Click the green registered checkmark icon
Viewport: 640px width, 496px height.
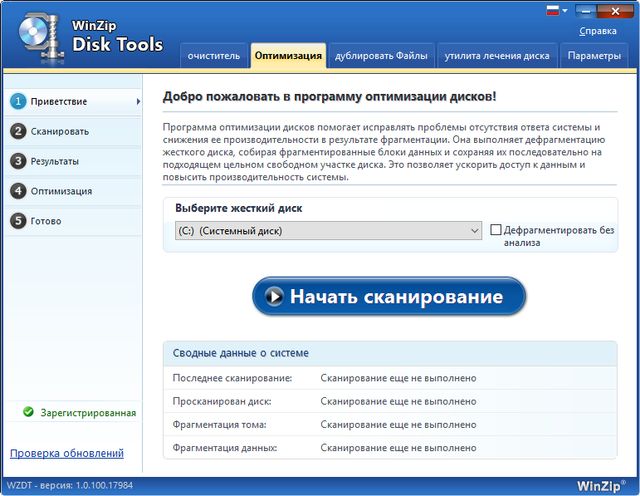[28, 412]
